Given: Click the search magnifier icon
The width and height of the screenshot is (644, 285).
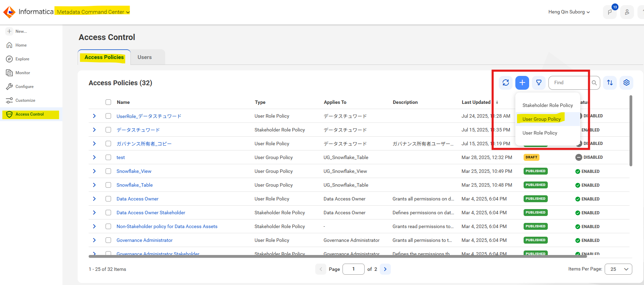Looking at the screenshot, I should pyautogui.click(x=594, y=83).
